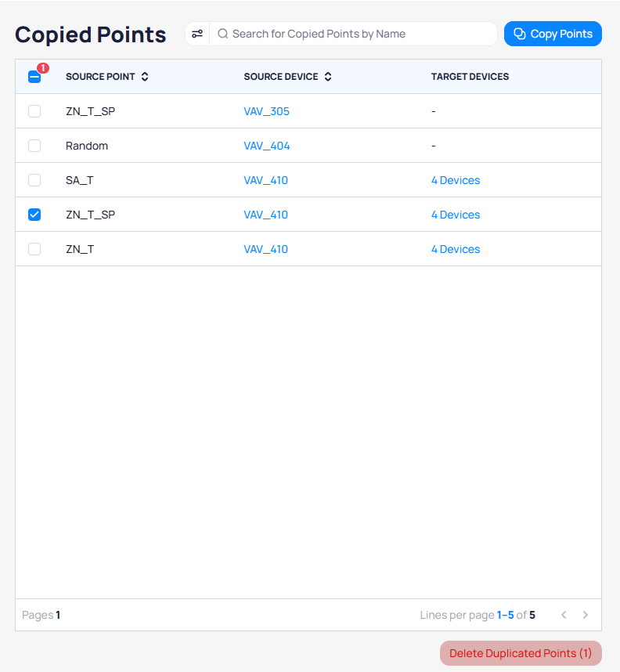
Task: Go to previous page arrow
Action: pos(564,615)
